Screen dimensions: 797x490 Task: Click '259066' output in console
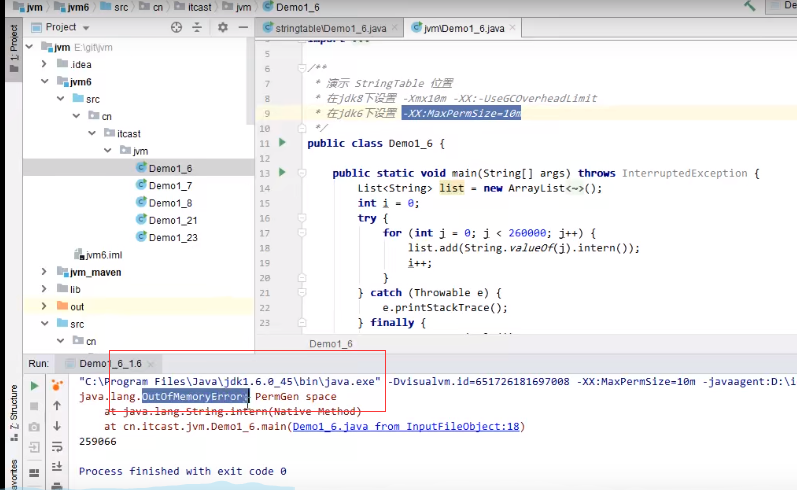tap(98, 441)
